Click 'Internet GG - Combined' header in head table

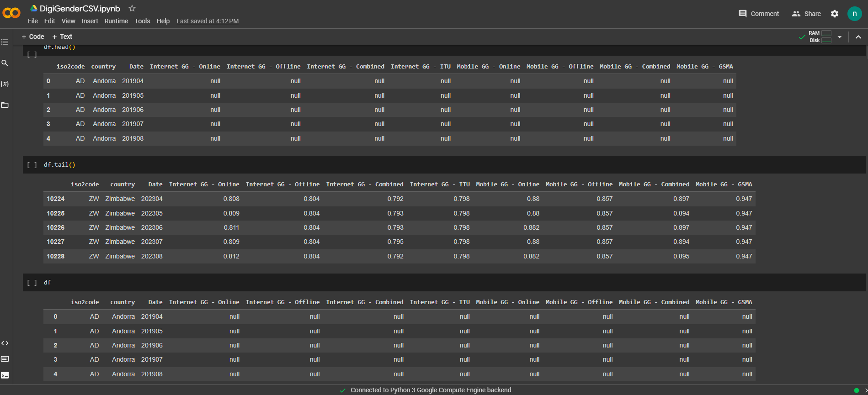(x=346, y=67)
